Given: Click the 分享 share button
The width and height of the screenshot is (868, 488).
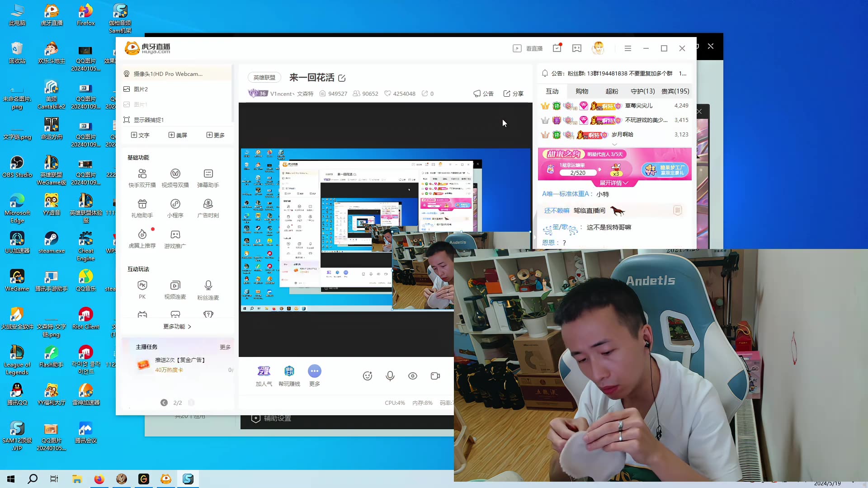Looking at the screenshot, I should click(513, 94).
